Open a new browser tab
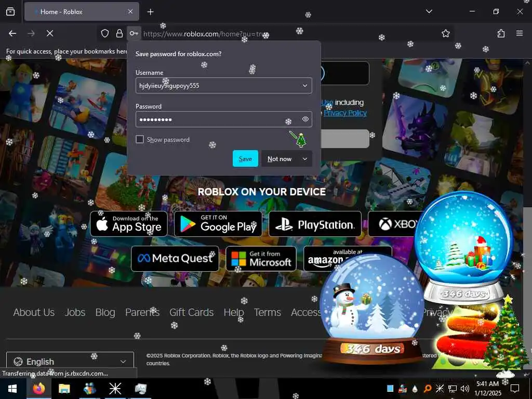The image size is (532, 399). click(150, 12)
